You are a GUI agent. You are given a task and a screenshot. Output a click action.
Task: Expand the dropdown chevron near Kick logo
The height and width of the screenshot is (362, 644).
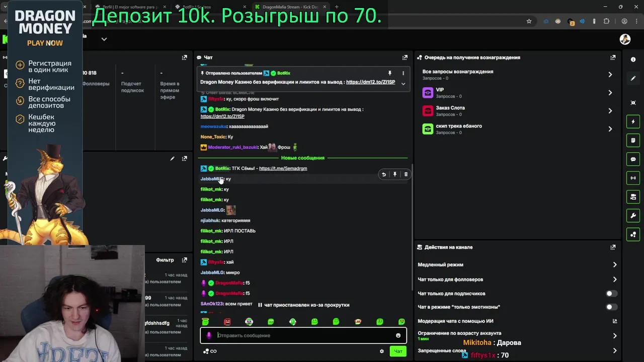104,39
